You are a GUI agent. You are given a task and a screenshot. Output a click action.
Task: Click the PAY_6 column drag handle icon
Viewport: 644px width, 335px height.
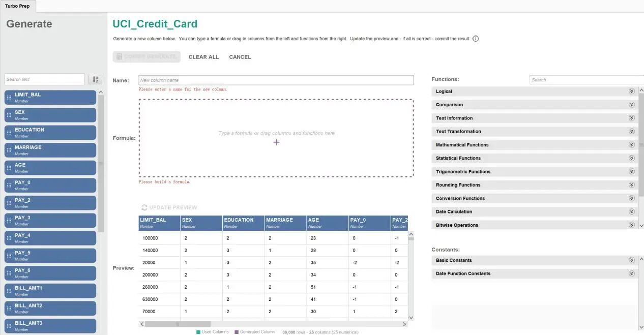tap(9, 273)
